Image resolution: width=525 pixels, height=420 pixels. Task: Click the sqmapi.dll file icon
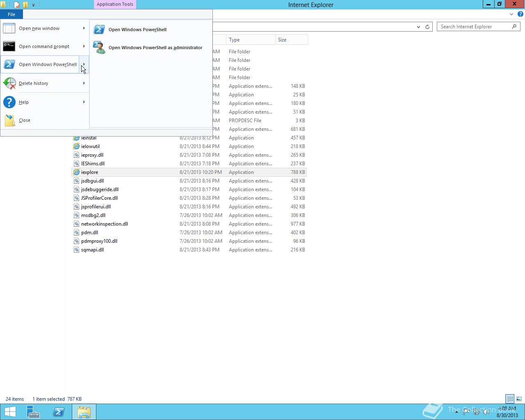tap(76, 250)
